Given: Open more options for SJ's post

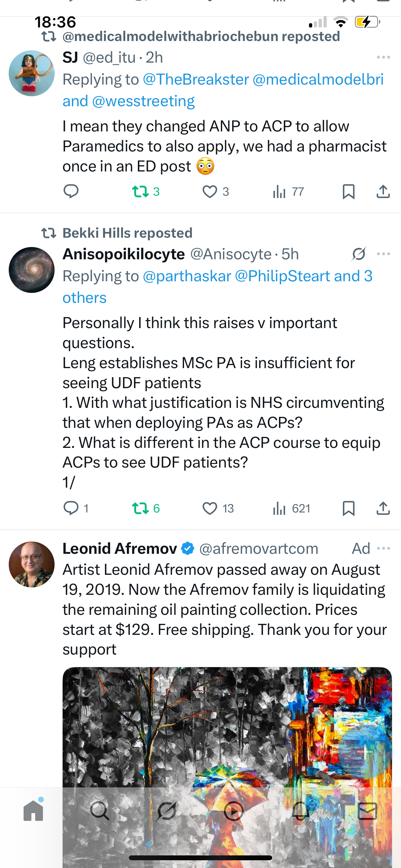Looking at the screenshot, I should [384, 57].
